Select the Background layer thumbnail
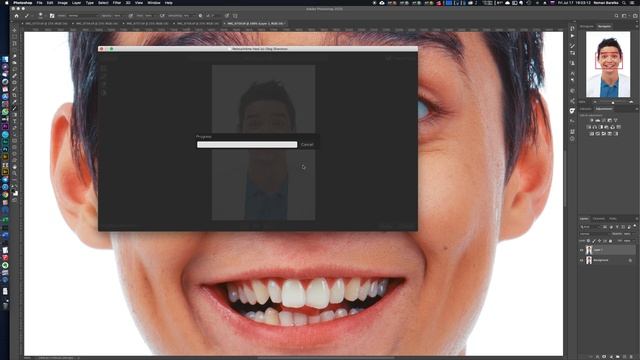The image size is (640, 360). click(x=589, y=260)
